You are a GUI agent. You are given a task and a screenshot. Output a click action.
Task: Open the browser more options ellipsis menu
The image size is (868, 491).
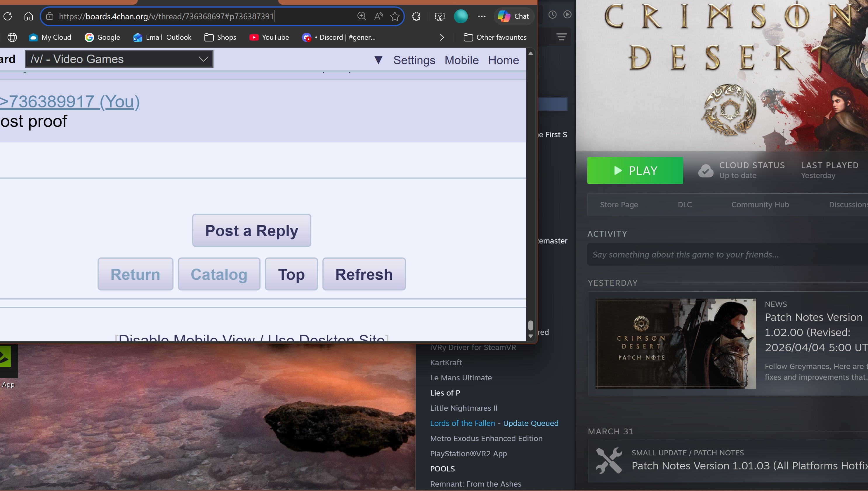coord(482,16)
